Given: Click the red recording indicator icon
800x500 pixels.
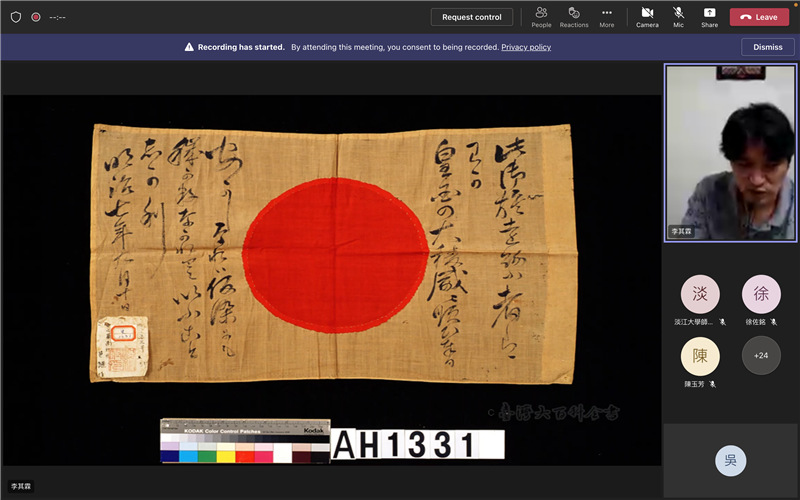Looking at the screenshot, I should [x=36, y=17].
